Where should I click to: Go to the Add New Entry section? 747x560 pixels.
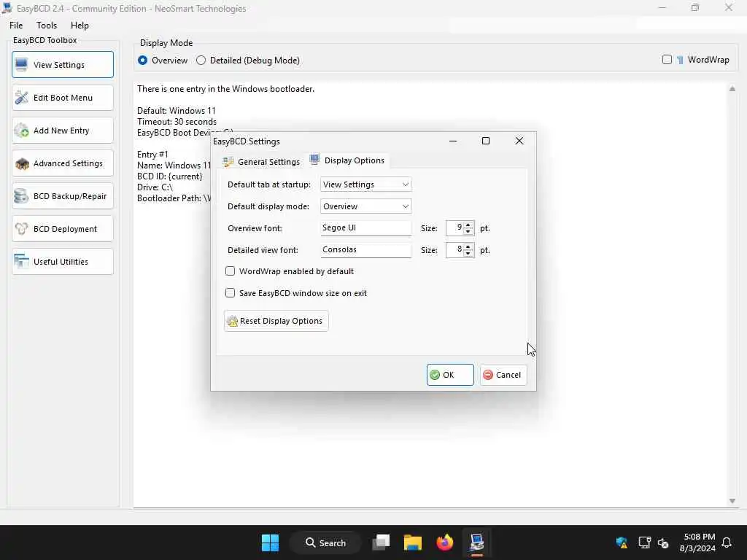[63, 130]
